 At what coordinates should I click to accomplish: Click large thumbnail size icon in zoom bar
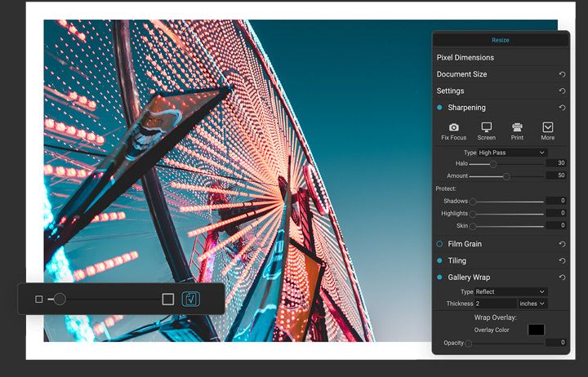pos(168,299)
